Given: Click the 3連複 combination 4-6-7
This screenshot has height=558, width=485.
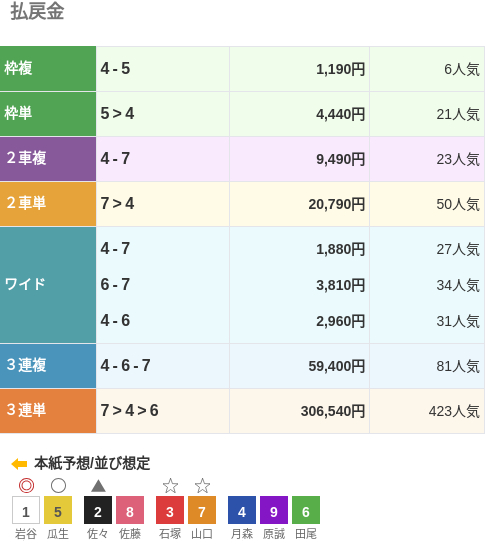Looking at the screenshot, I should tap(126, 365).
